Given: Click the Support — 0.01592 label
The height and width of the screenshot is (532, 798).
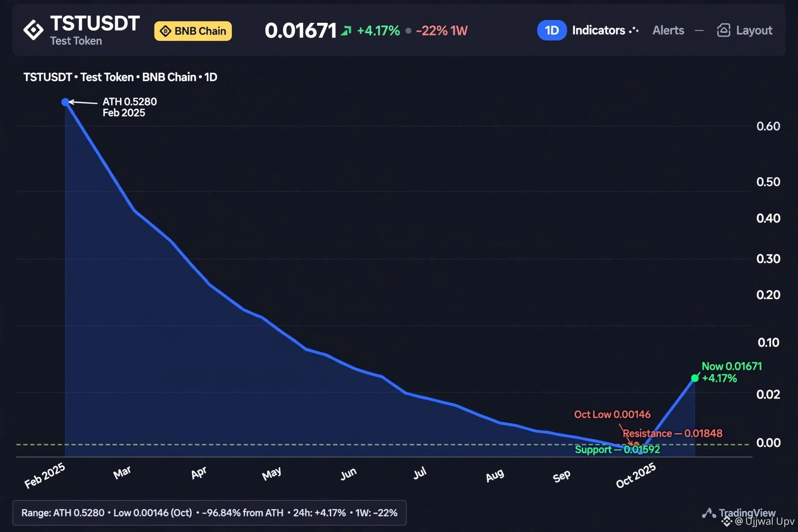Looking at the screenshot, I should pos(617,449).
